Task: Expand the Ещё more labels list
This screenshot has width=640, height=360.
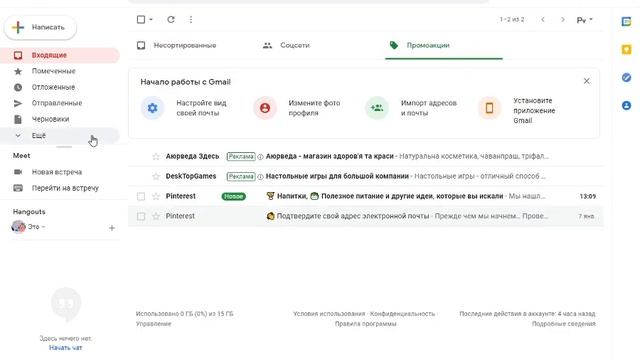Action: coord(60,136)
